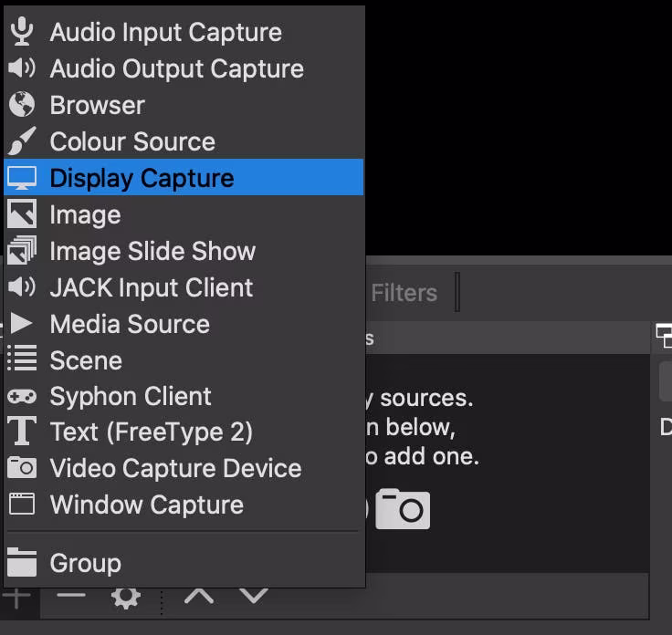Click the paintbrush icon for Colour Source
The height and width of the screenshot is (635, 672).
[x=21, y=141]
